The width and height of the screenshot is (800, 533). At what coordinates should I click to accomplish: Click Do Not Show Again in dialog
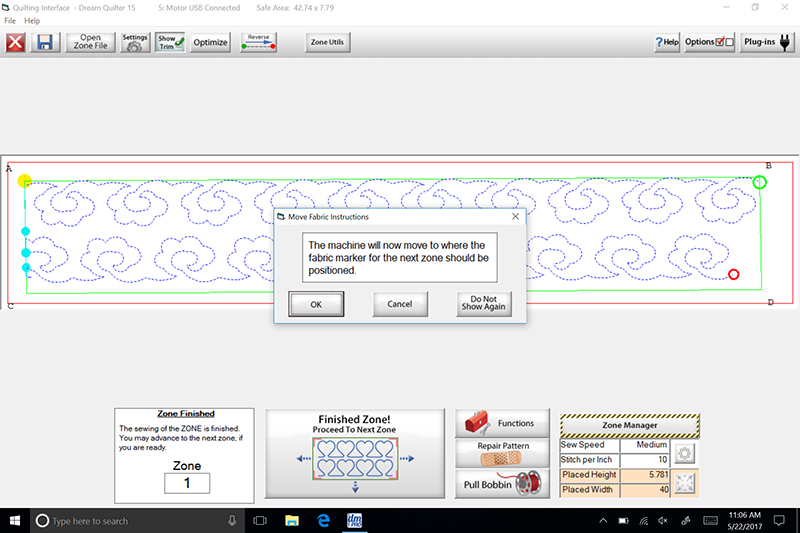[x=485, y=304]
